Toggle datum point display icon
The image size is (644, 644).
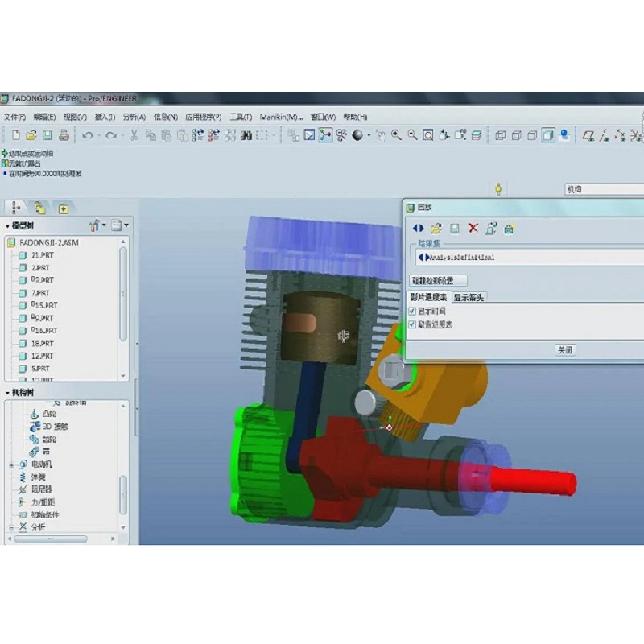pyautogui.click(x=620, y=135)
